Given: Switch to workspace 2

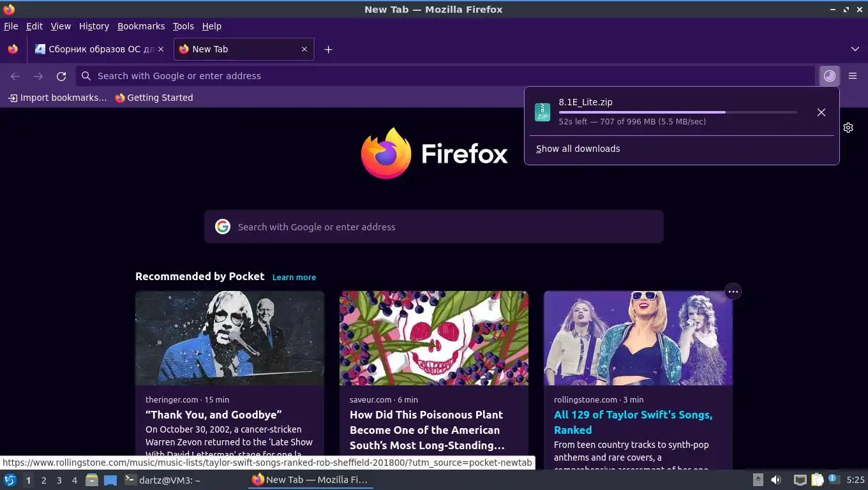Looking at the screenshot, I should [x=43, y=480].
